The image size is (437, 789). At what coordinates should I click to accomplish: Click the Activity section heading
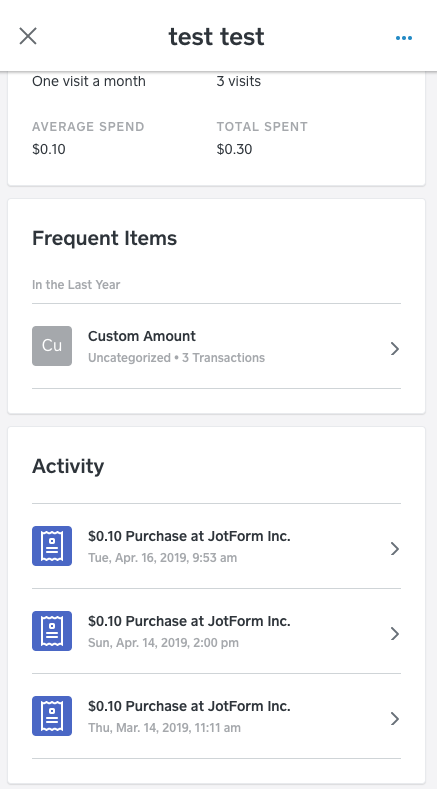coord(68,466)
